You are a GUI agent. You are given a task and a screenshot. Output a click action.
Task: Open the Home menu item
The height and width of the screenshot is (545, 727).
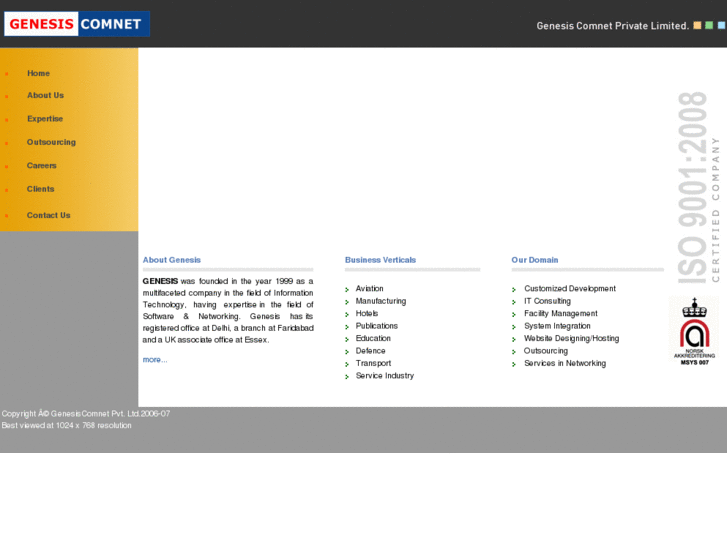[38, 73]
